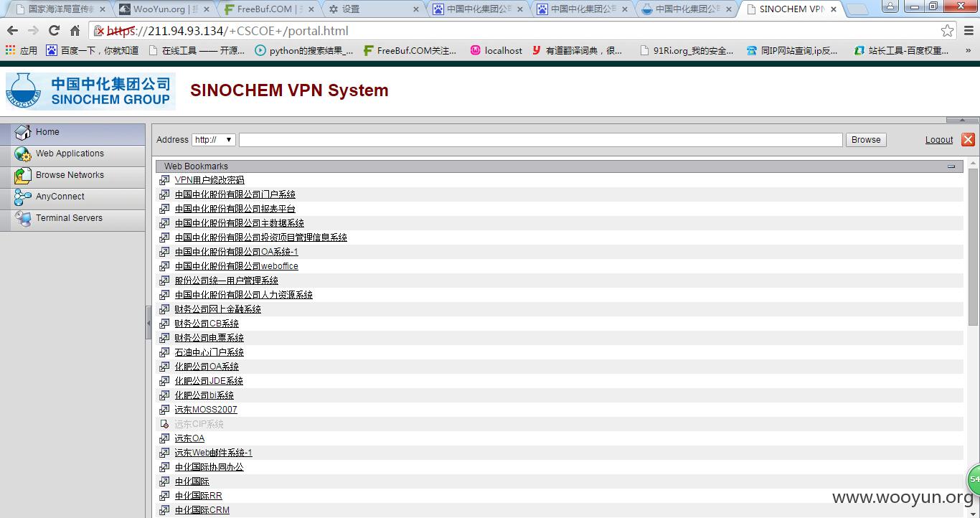Image resolution: width=980 pixels, height=518 pixels.
Task: Switch to the 设置 tab
Action: coord(372,9)
